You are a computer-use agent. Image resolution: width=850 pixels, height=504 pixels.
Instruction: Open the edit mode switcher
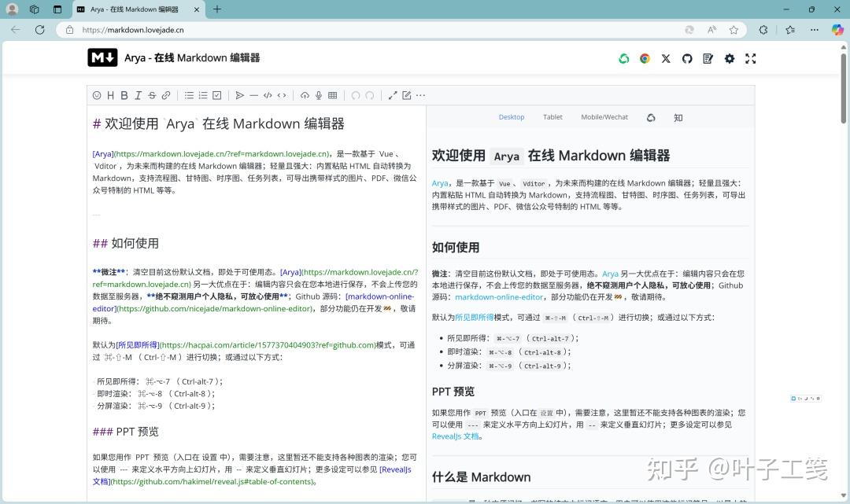tap(407, 95)
